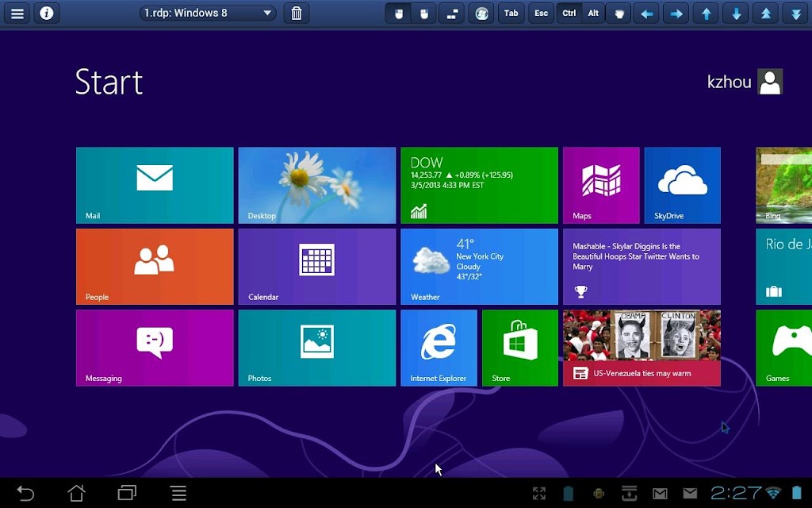Open the hamburger menu in the top toolbar

(17, 13)
